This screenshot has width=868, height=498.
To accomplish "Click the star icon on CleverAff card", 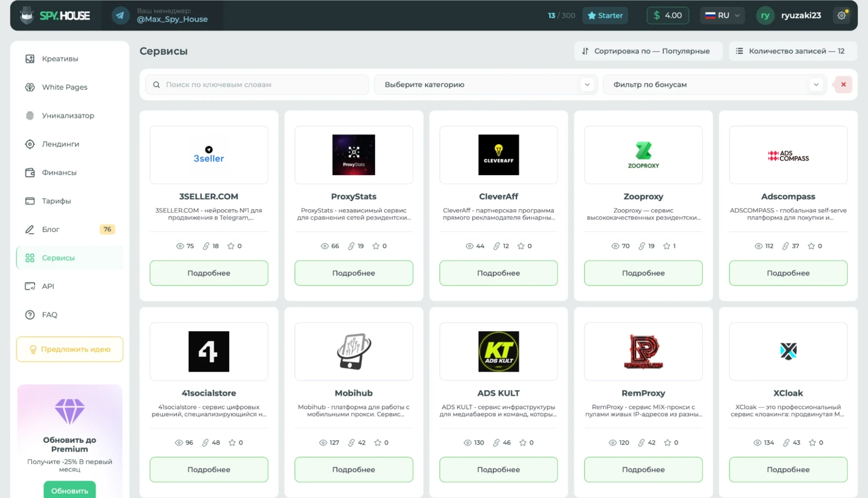I will click(x=521, y=246).
